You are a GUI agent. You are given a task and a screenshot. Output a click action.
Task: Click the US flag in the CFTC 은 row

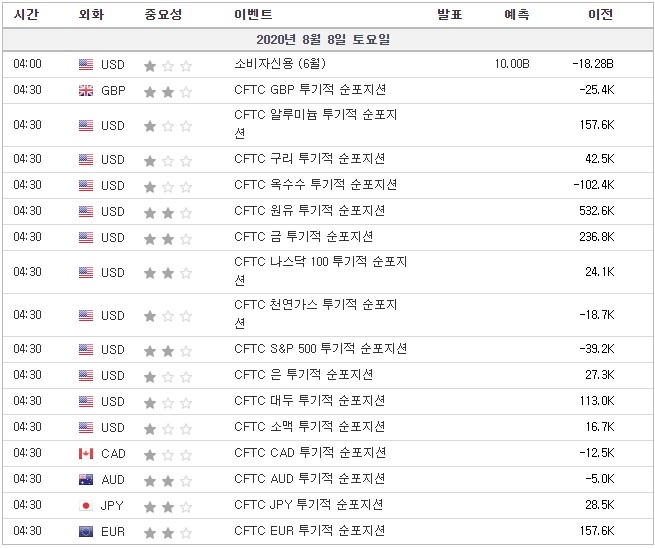pos(86,375)
